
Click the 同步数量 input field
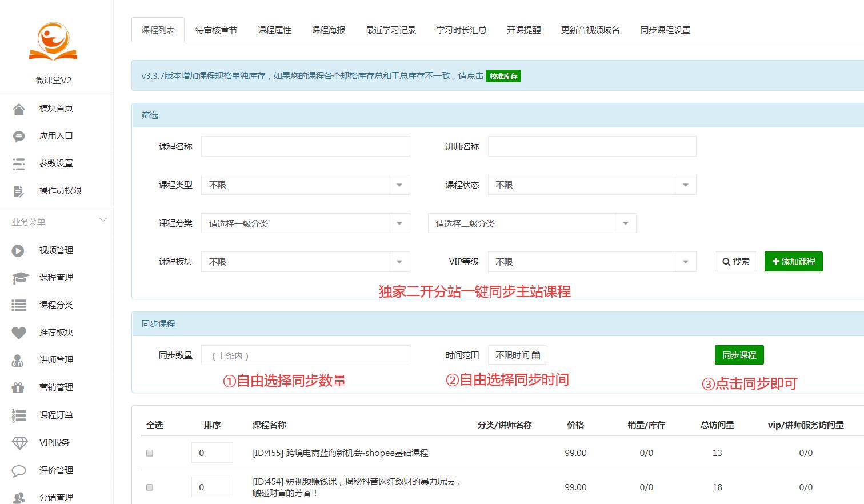[x=306, y=355]
